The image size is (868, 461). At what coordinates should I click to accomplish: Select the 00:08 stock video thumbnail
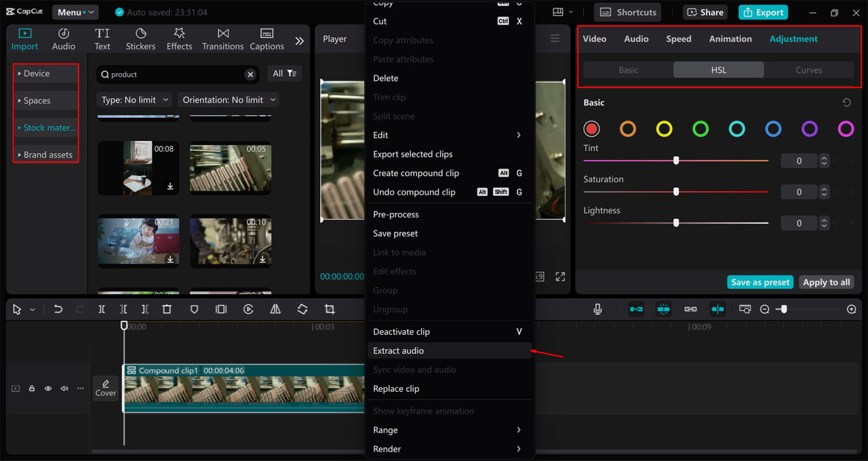[138, 167]
